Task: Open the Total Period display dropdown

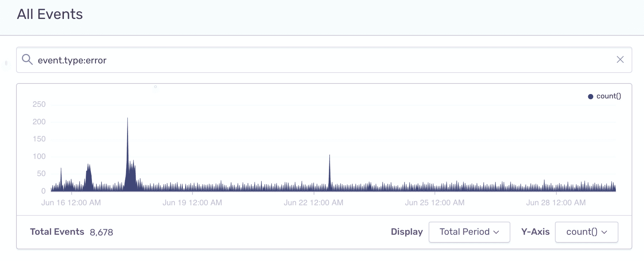Action: click(x=469, y=232)
